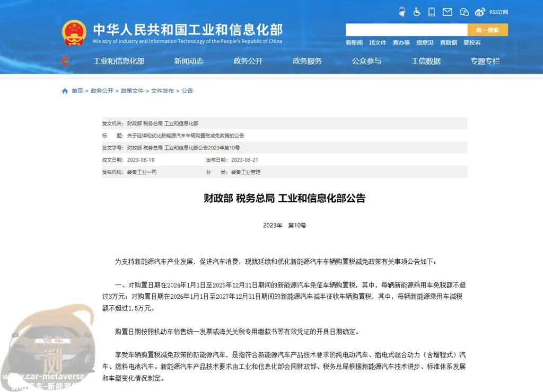The width and height of the screenshot is (543, 392).
Task: Open 工业和信息化部 navigation menu
Action: (x=119, y=61)
